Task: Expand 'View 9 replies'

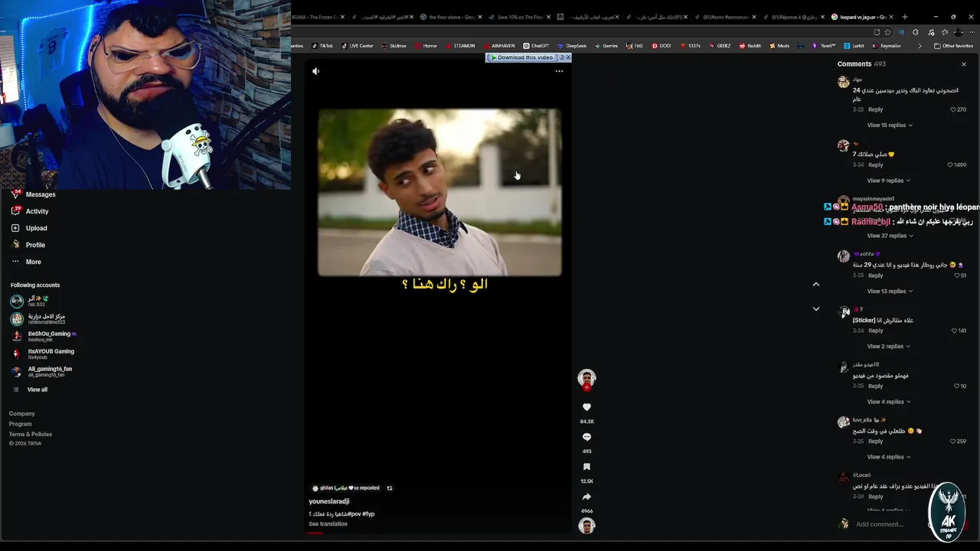Action: tap(888, 181)
